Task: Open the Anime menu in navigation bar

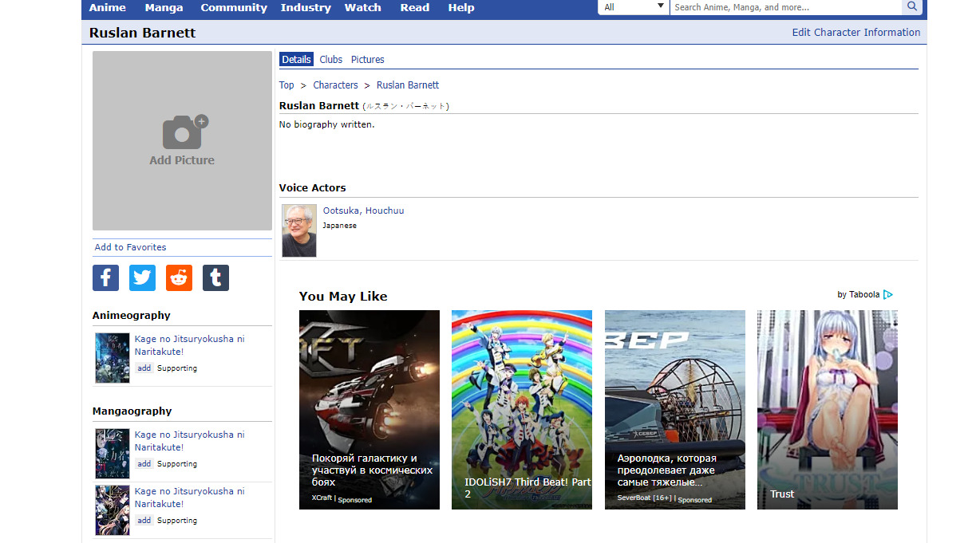Action: (107, 8)
